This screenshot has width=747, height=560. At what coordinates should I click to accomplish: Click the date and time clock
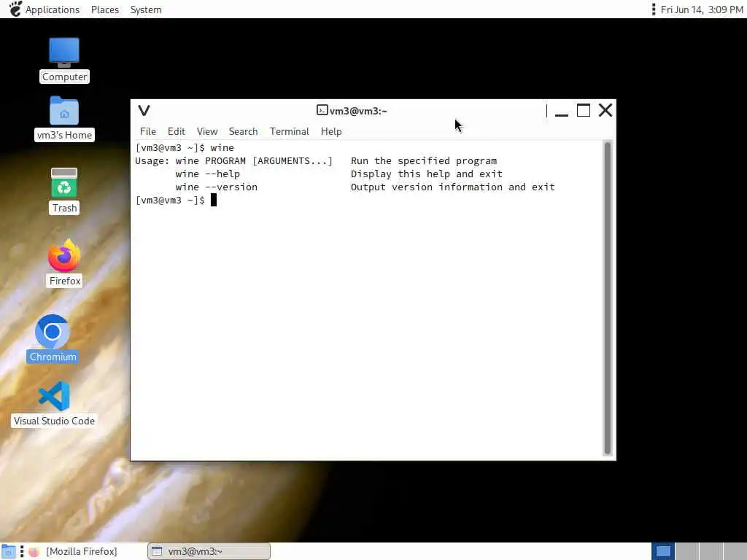point(702,9)
